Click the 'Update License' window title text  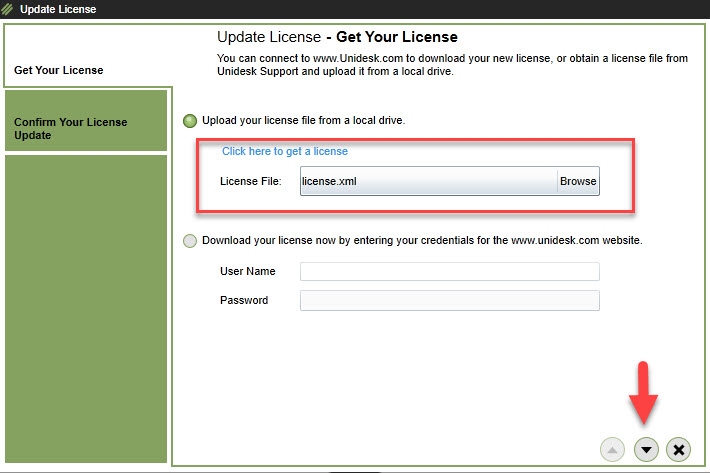click(x=58, y=9)
